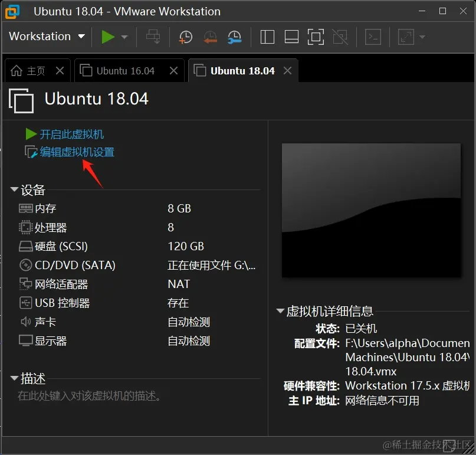Maximize the VMware Workstation window
Screen dimensions: 476x455
[442, 11]
